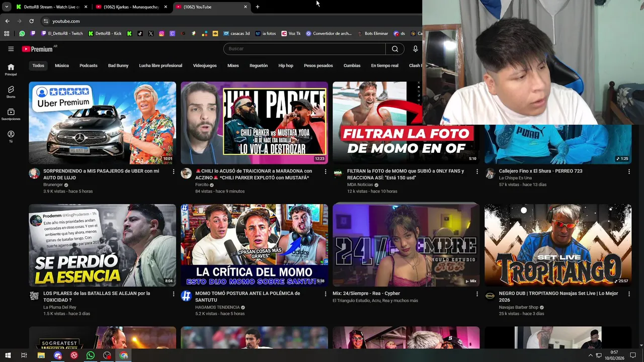644x362 pixels.
Task: Open Chrome apps grid in bookmarks bar
Action: [7, 33]
